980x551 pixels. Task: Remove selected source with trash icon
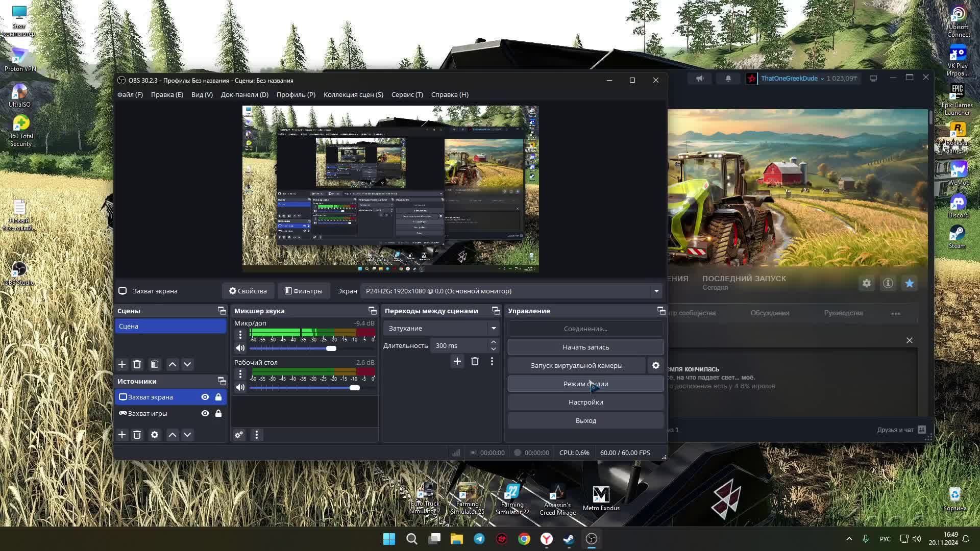pyautogui.click(x=137, y=435)
